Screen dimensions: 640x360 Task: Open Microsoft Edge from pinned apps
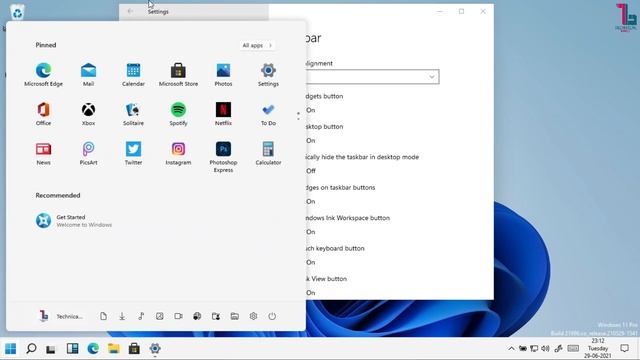[x=43, y=74]
